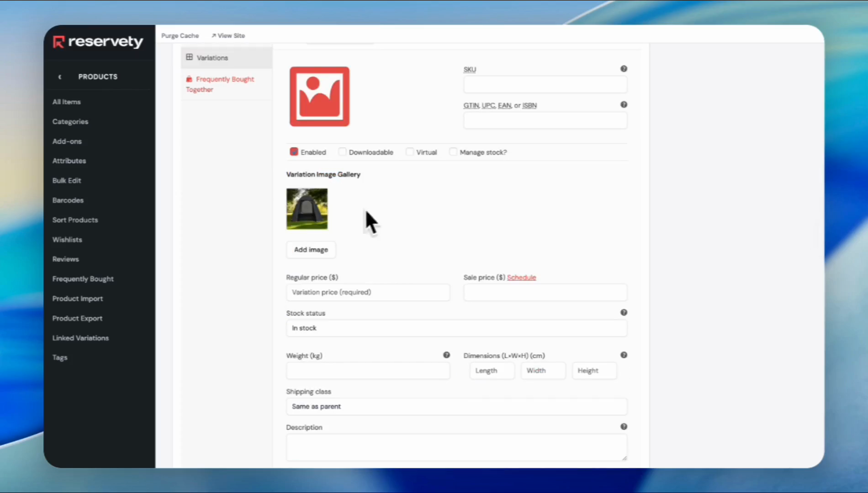The height and width of the screenshot is (493, 868).
Task: Tick the Manage stock? checkbox
Action: click(x=453, y=152)
